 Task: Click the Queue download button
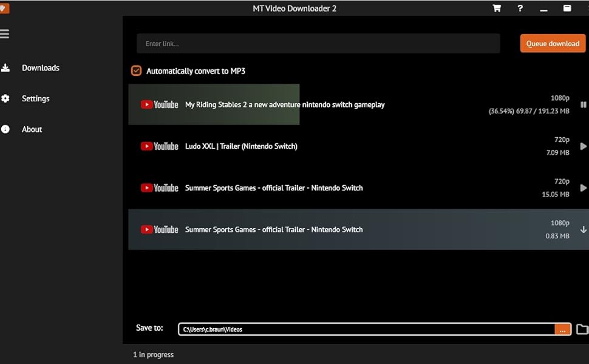tap(552, 43)
